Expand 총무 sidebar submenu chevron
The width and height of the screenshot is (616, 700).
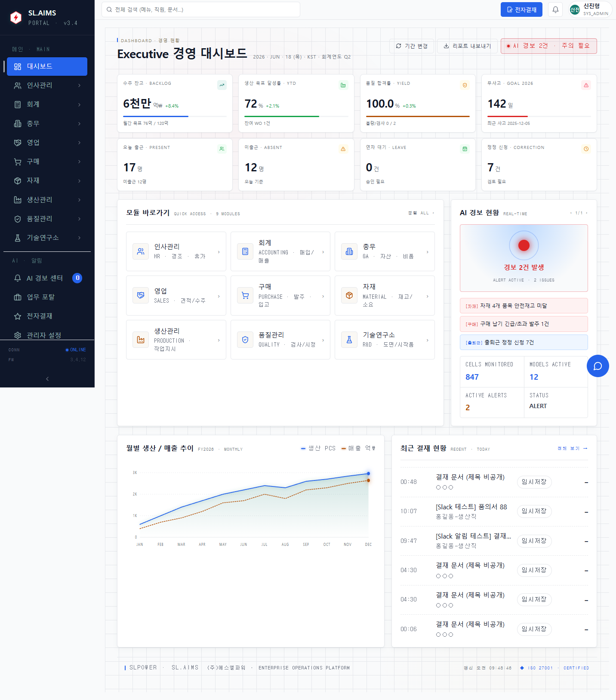click(80, 124)
